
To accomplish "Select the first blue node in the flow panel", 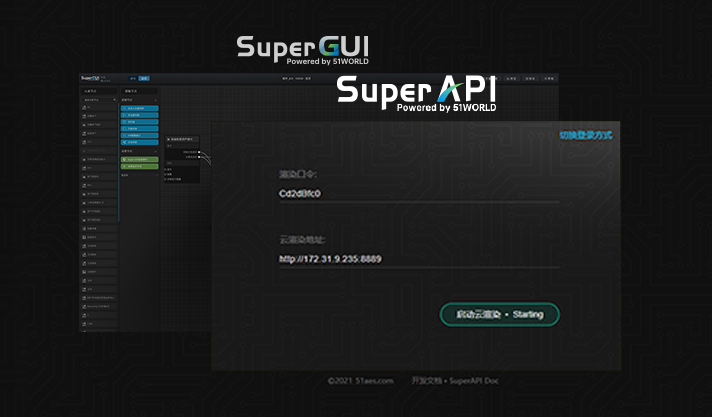I will pyautogui.click(x=139, y=107).
